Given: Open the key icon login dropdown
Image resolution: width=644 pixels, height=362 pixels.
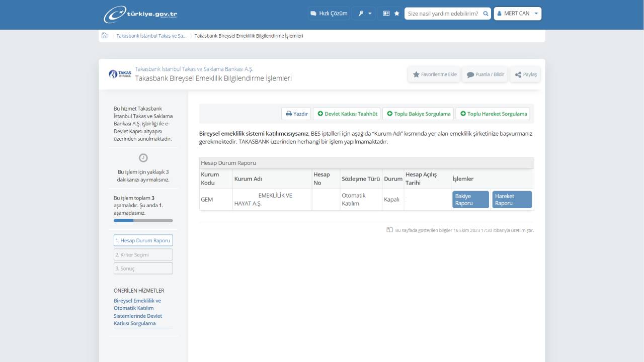Looking at the screenshot, I should pyautogui.click(x=365, y=14).
